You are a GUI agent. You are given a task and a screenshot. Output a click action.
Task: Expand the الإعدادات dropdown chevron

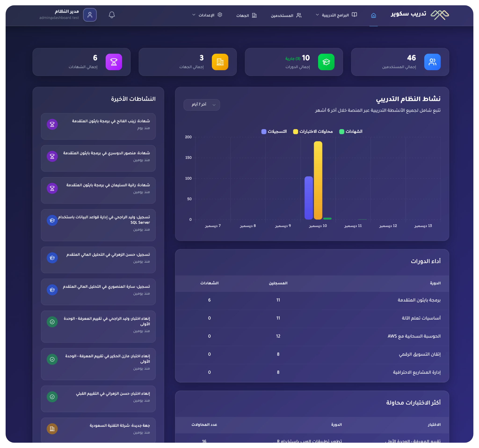coord(193,15)
